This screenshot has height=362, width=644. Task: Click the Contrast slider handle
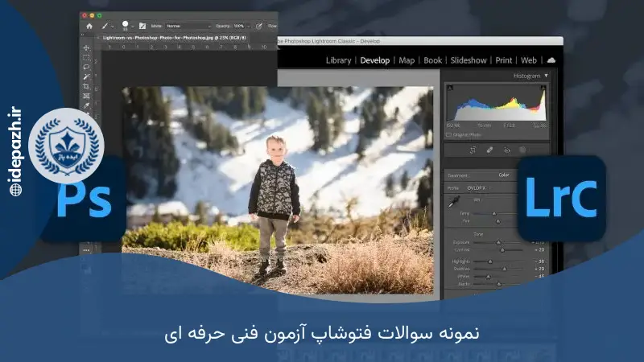pos(502,250)
